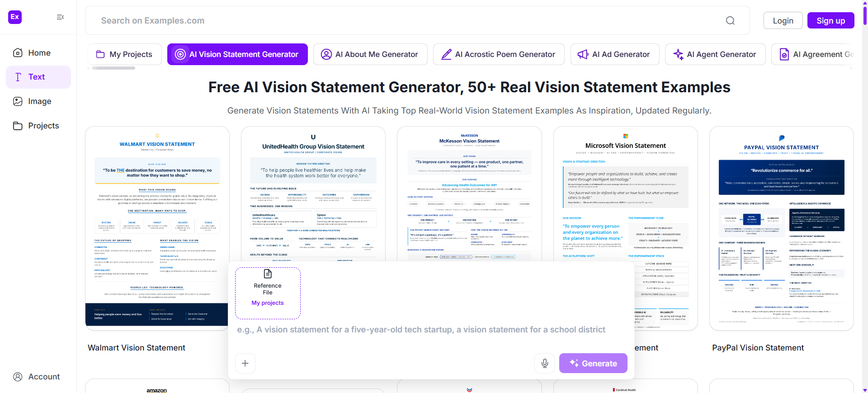
Task: Click the PayPal Vision Statement caption
Action: [758, 348]
